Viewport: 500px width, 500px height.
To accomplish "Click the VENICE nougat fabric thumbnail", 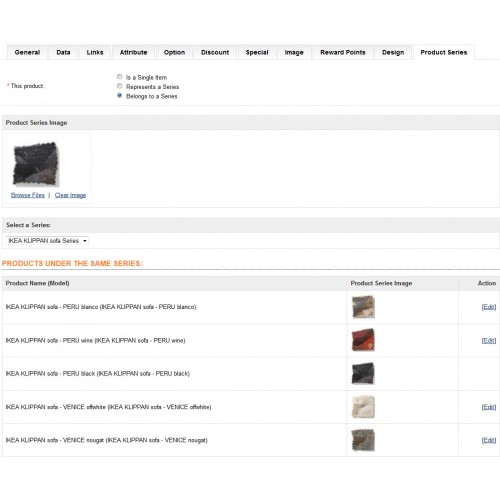I will 363,440.
